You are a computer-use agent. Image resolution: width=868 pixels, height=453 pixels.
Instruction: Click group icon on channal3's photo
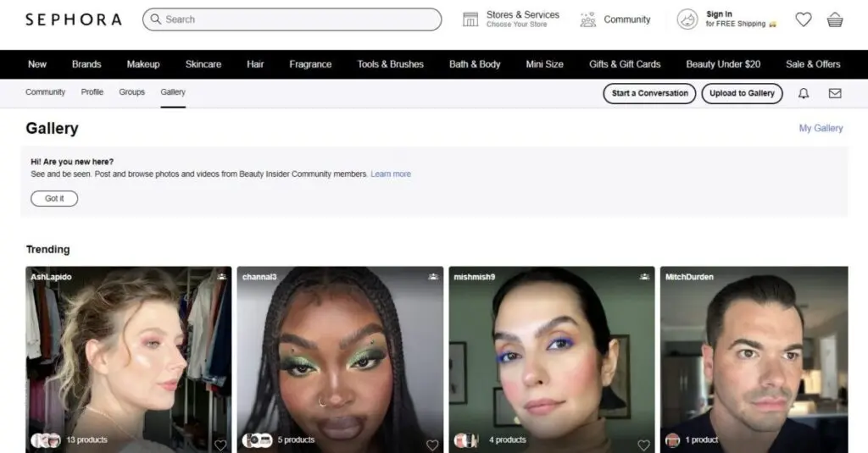tap(433, 277)
